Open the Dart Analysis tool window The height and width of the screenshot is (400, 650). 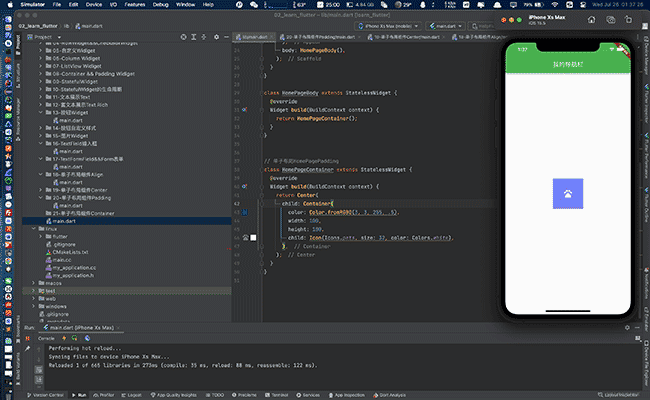[389, 395]
